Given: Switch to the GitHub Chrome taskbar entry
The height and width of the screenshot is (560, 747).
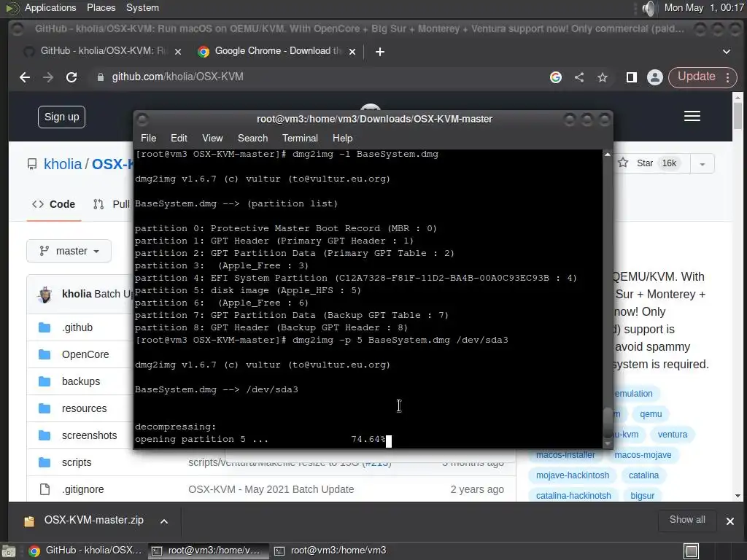Looking at the screenshot, I should click(85, 551).
